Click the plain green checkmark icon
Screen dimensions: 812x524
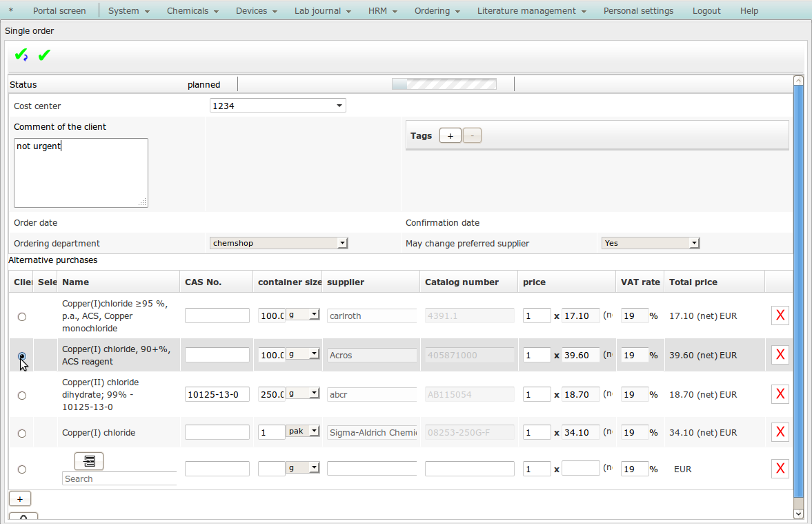click(x=44, y=55)
